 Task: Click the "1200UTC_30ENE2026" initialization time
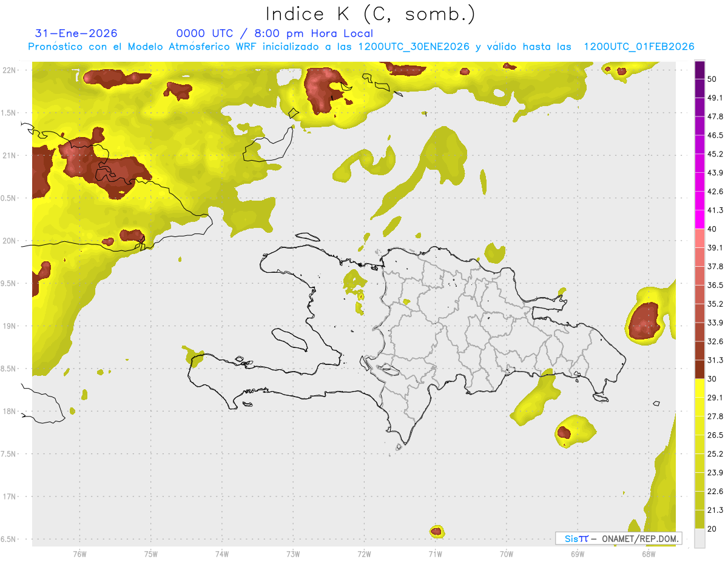click(x=414, y=47)
